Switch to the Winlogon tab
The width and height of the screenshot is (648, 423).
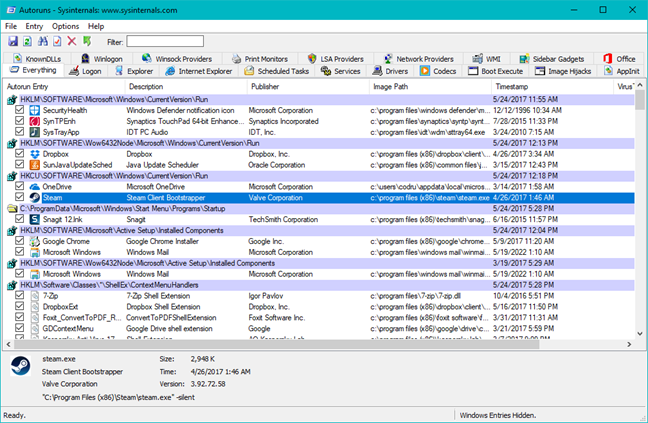click(102, 59)
